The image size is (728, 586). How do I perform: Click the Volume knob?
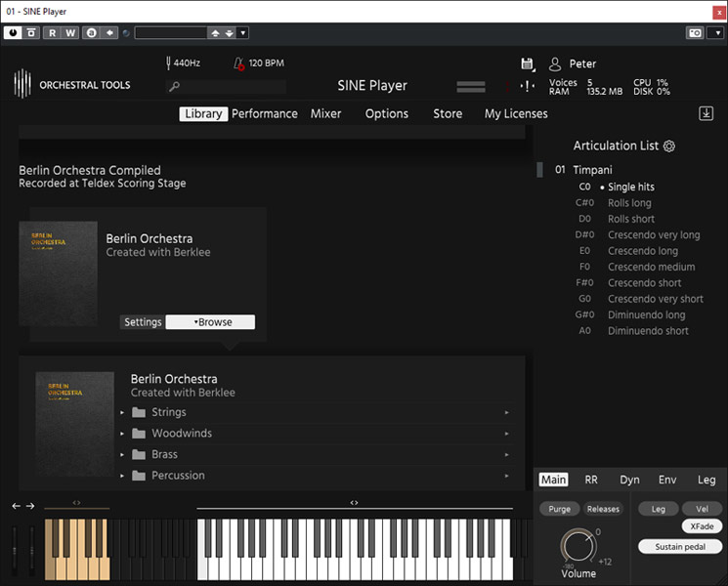[578, 548]
